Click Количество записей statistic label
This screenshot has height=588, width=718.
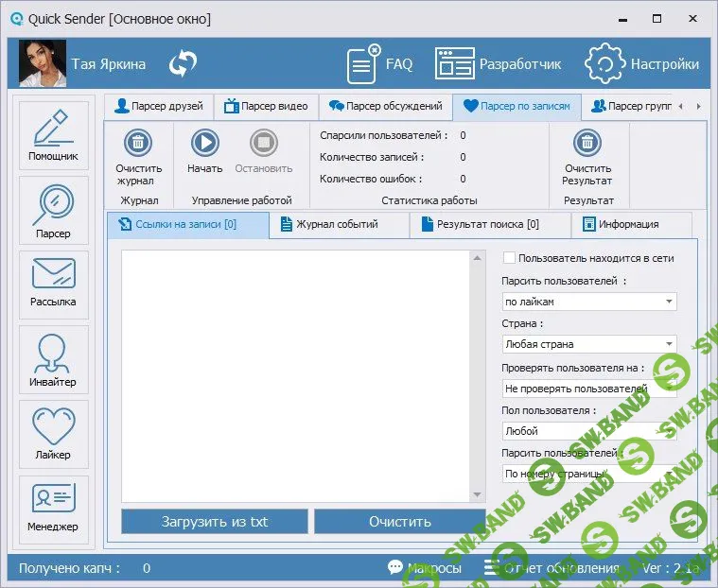click(372, 157)
